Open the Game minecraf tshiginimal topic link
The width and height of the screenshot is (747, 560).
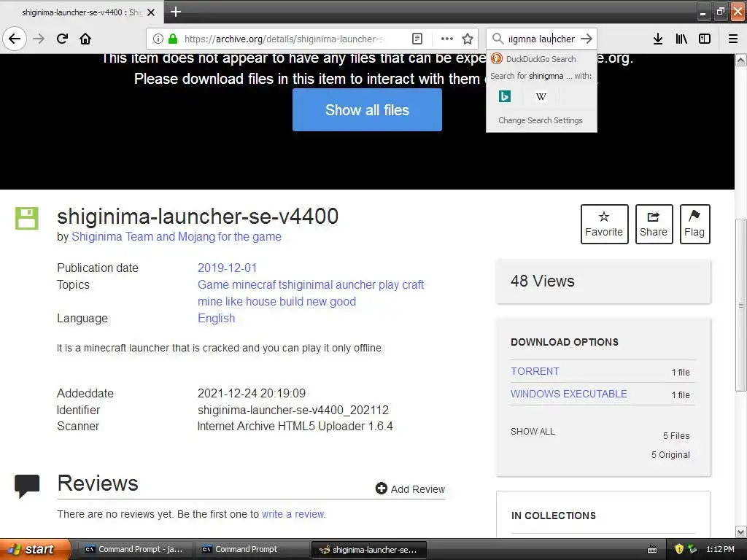[311, 285]
